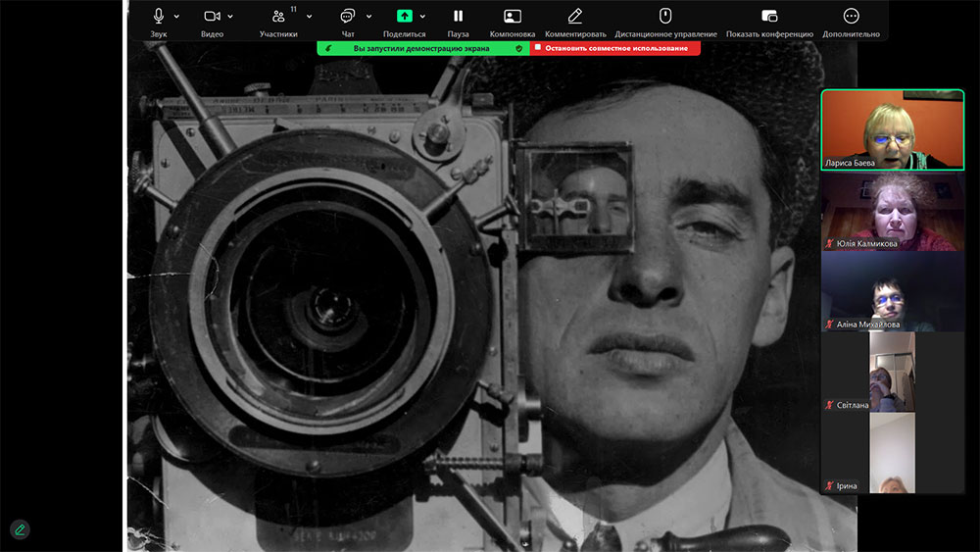
Task: Stop sharing via red Остановить совместное использование
Action: pyautogui.click(x=615, y=48)
